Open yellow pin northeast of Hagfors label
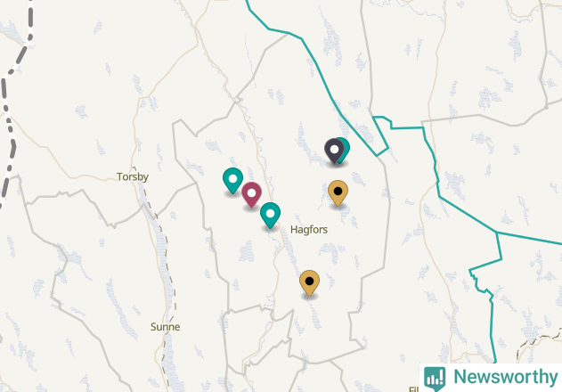Viewport: 562px width, 392px height. 338,193
